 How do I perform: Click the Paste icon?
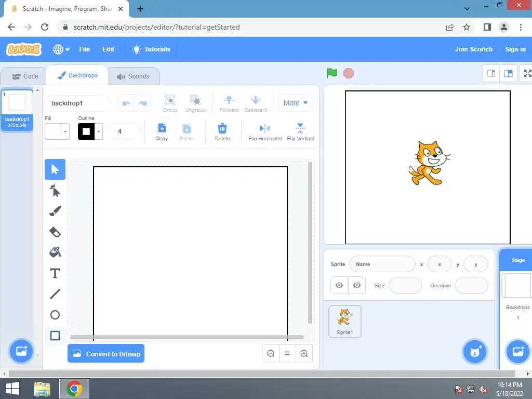187,132
